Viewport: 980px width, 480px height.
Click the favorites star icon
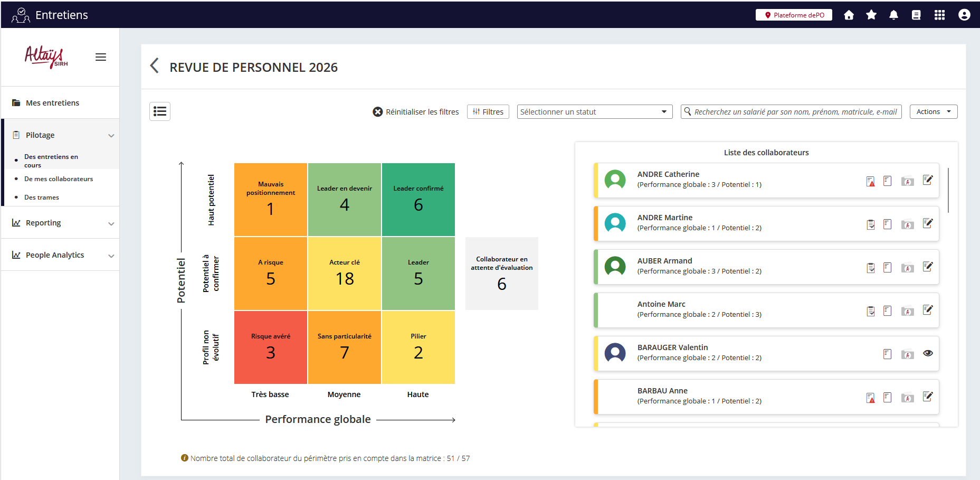click(871, 15)
